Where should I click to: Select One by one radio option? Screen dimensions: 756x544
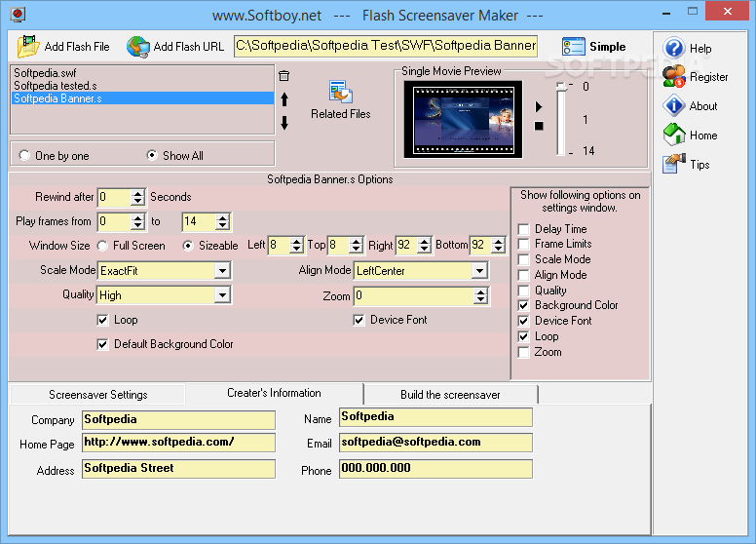tap(24, 155)
